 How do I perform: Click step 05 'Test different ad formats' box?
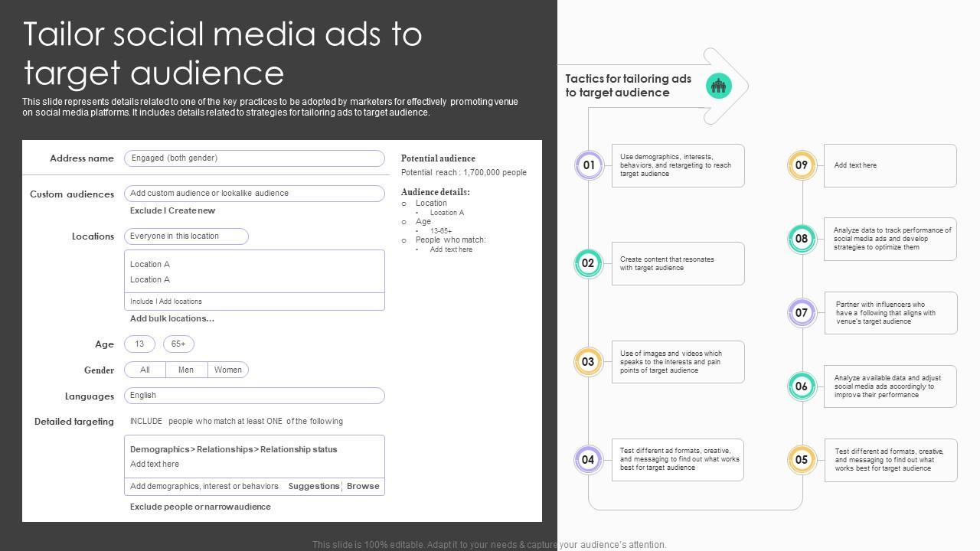(x=890, y=460)
